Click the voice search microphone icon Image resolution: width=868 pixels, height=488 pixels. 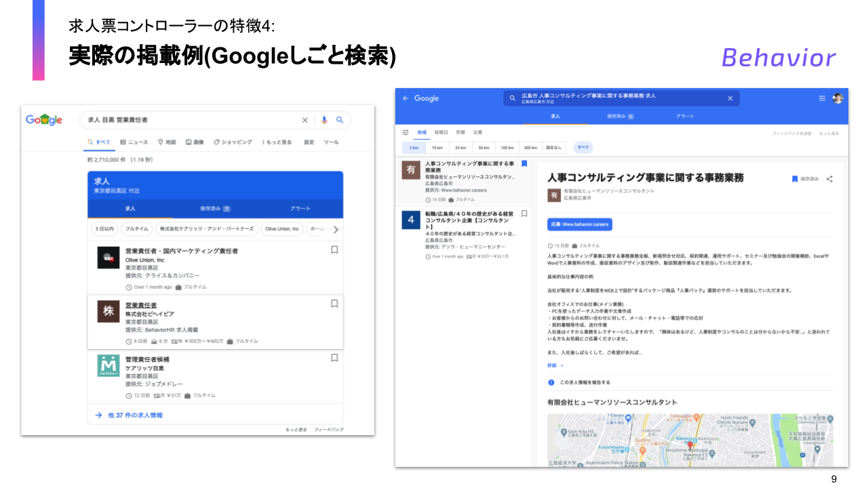point(324,120)
